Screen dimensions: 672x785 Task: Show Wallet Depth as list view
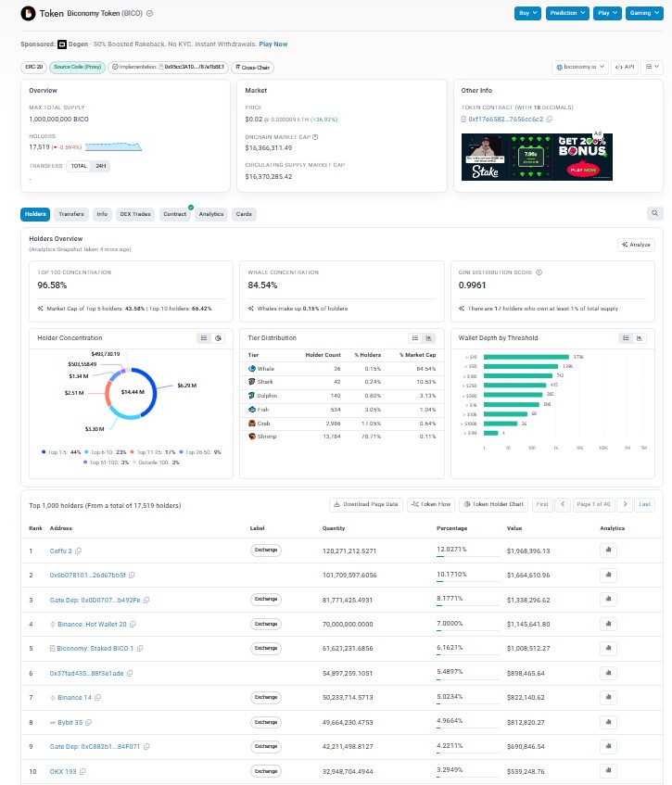click(626, 338)
